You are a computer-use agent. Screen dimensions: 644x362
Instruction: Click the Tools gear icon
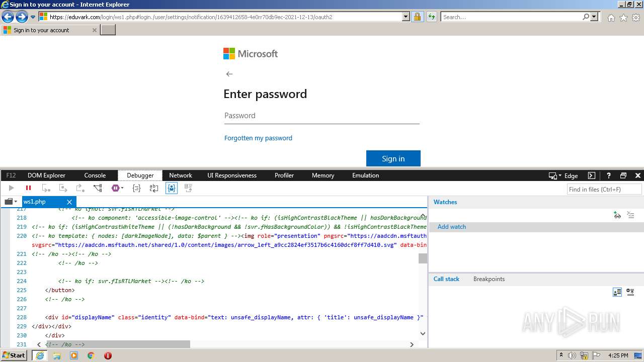(636, 18)
